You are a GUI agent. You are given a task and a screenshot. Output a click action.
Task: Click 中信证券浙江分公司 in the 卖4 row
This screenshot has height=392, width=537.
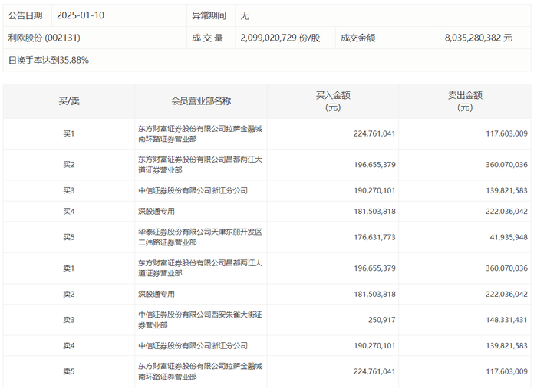pyautogui.click(x=193, y=346)
